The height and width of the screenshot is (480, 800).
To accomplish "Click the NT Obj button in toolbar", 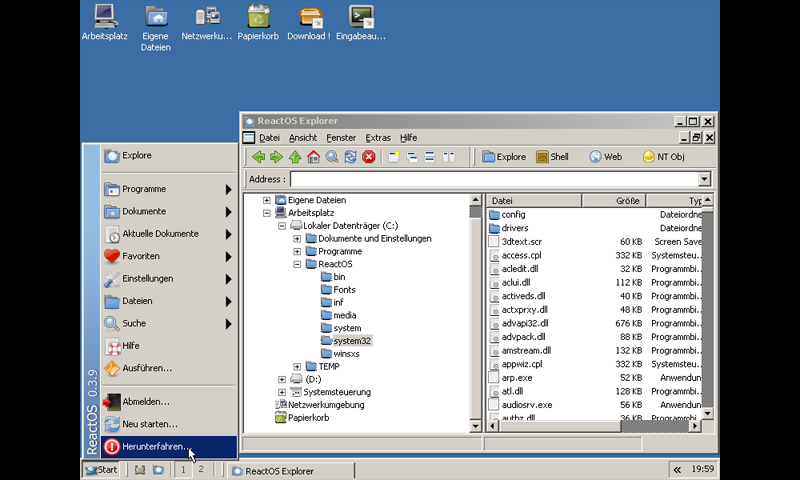I will (664, 157).
